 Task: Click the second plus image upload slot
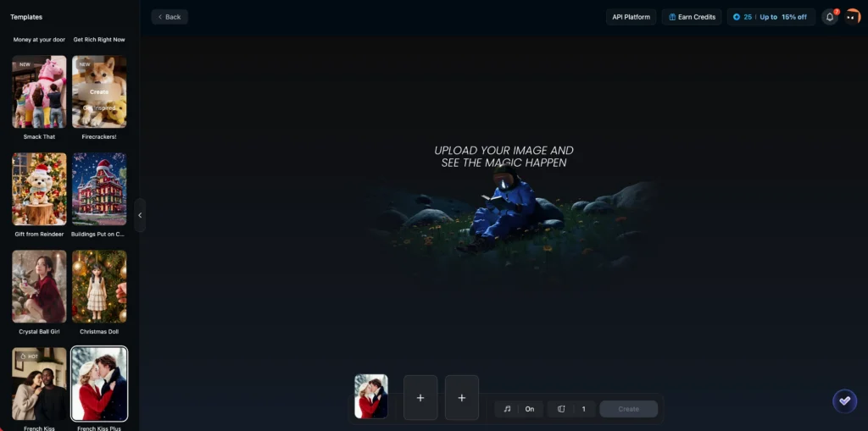tap(462, 397)
